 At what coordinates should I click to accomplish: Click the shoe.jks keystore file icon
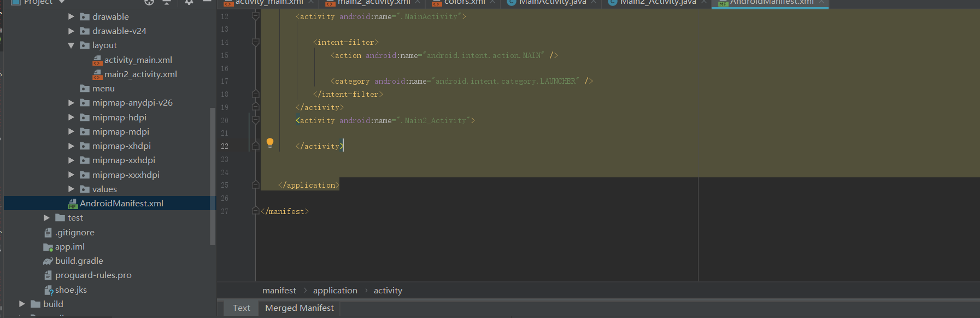coord(48,290)
